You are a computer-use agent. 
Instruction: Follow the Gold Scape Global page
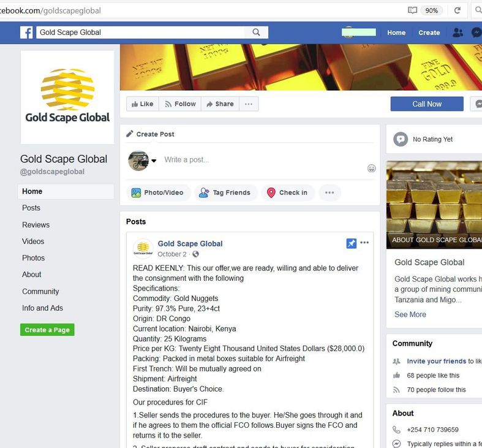tap(180, 104)
